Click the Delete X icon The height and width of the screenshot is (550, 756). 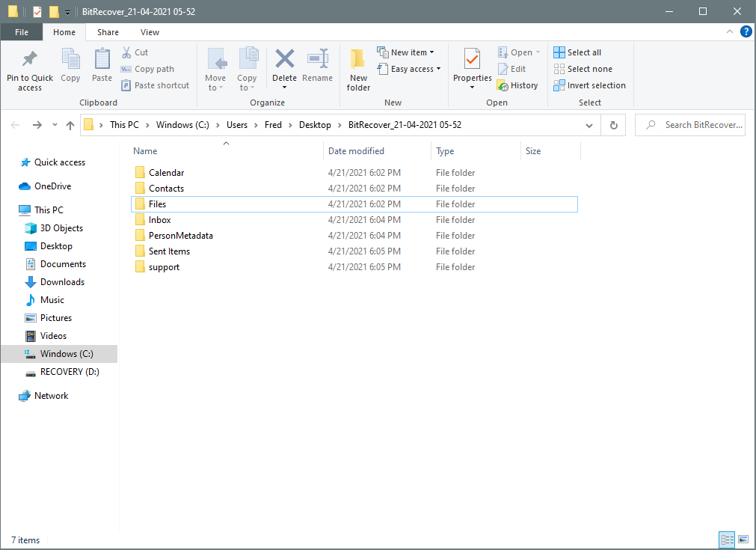[284, 59]
